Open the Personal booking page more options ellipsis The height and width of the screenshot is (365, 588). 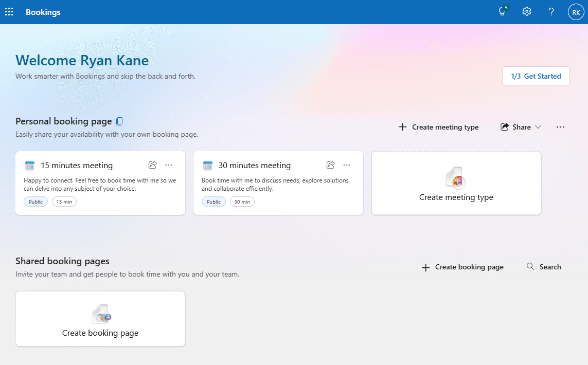[560, 127]
